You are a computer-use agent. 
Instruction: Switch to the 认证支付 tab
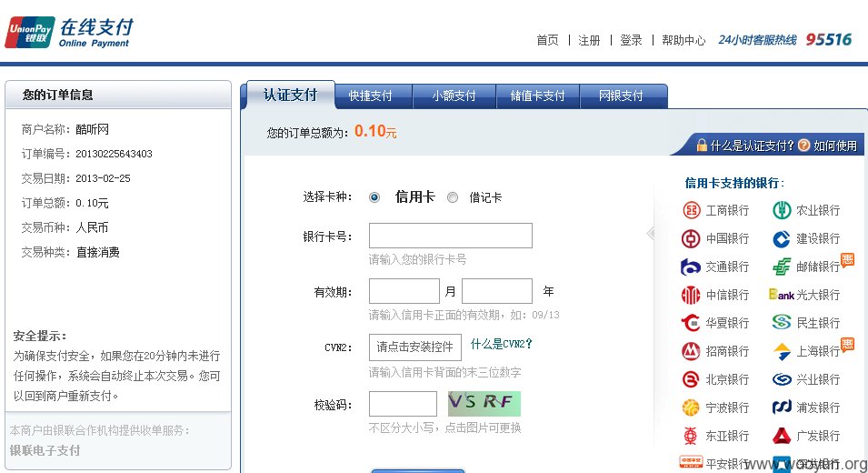(289, 96)
